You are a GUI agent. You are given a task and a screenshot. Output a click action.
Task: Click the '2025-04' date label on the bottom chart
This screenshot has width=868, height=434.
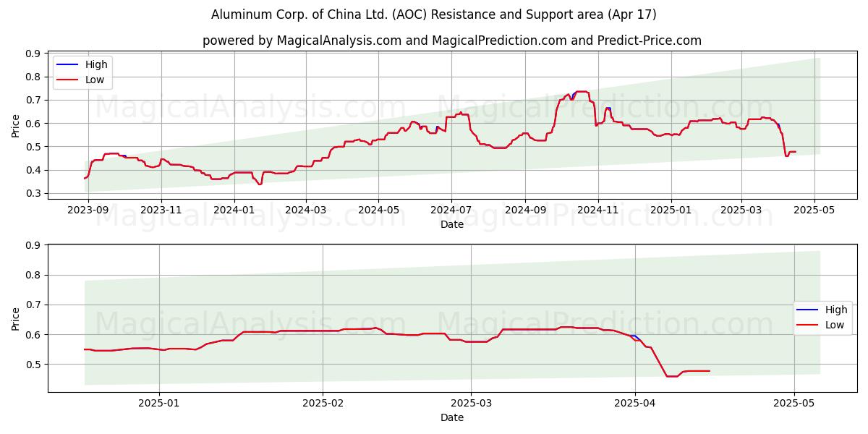tap(635, 404)
